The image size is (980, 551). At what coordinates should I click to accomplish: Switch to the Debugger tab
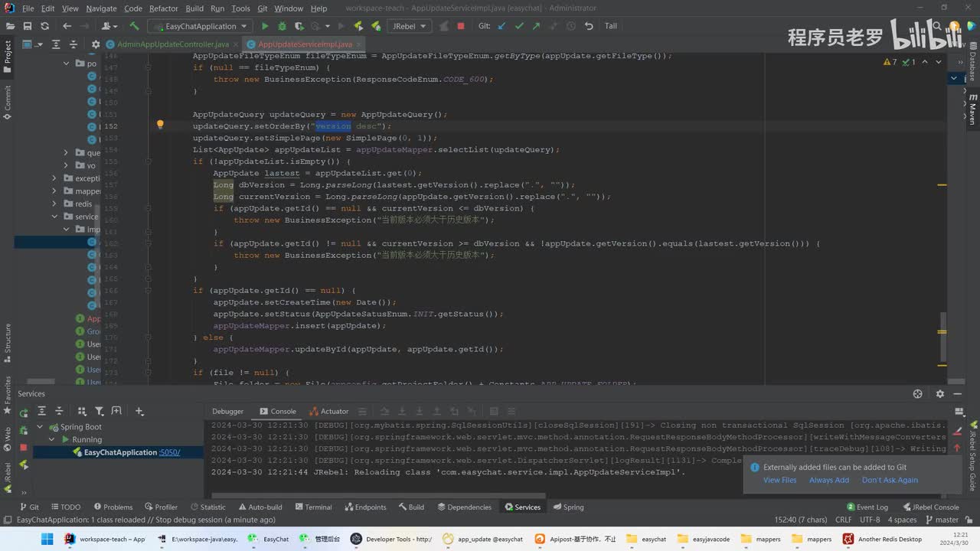(x=227, y=411)
